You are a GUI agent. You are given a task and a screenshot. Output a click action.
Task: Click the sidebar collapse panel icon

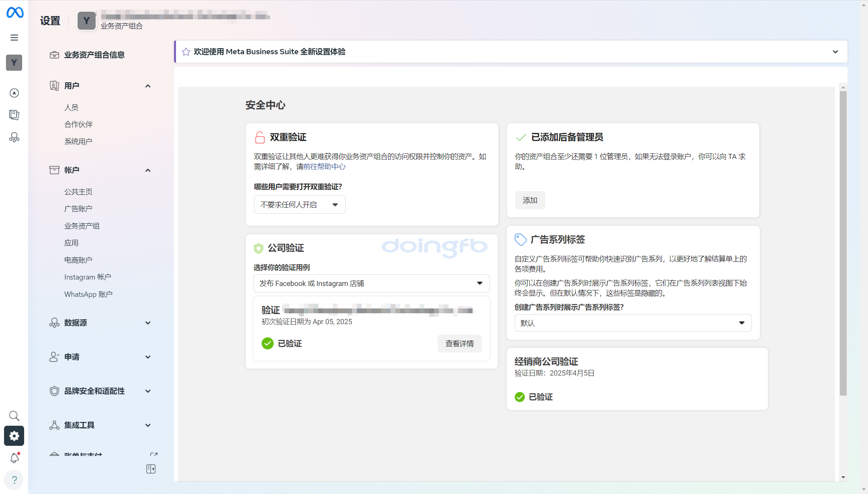coord(151,469)
